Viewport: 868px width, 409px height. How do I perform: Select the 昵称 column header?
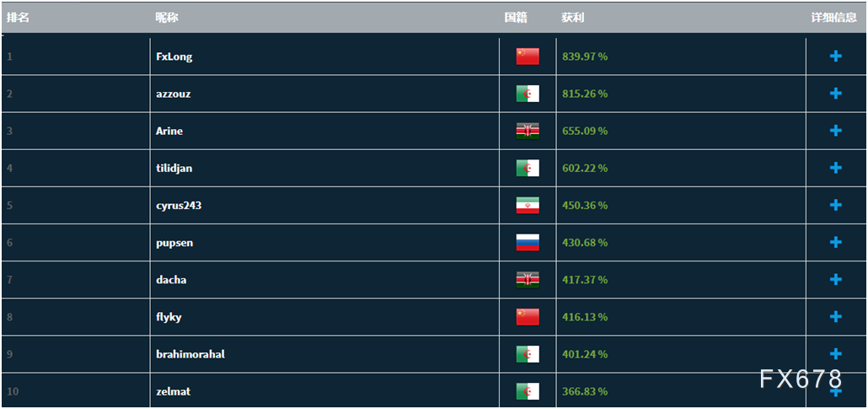[x=167, y=18]
